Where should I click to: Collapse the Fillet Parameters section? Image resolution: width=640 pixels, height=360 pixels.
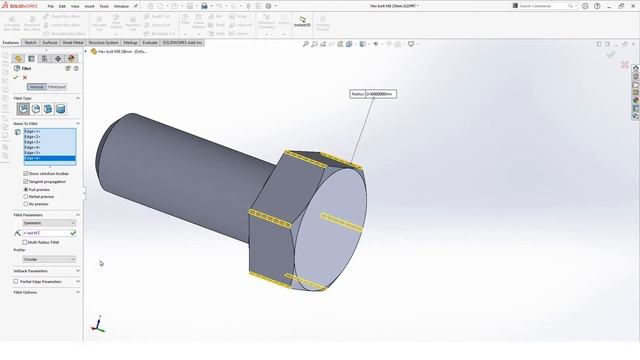78,215
